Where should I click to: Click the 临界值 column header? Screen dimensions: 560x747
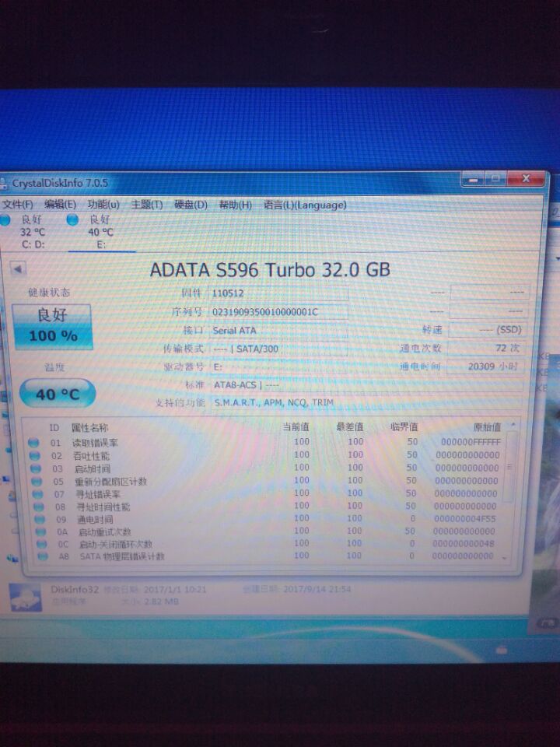[404, 426]
